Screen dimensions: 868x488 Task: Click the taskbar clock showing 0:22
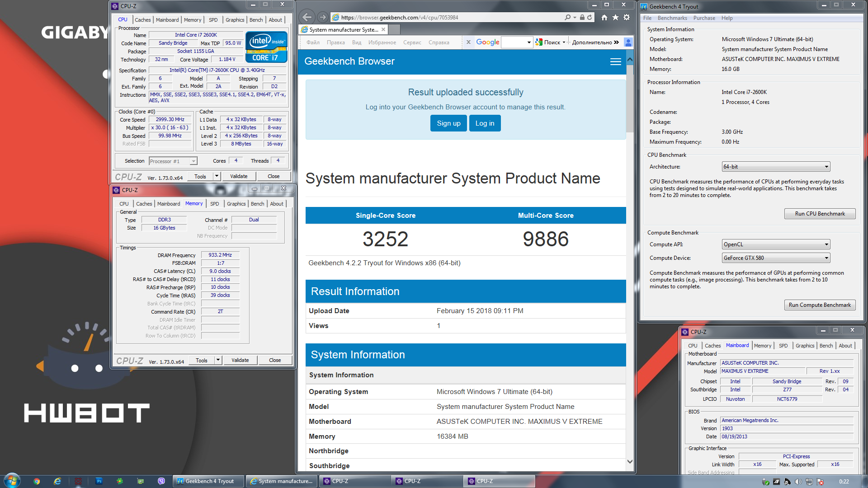coord(844,482)
